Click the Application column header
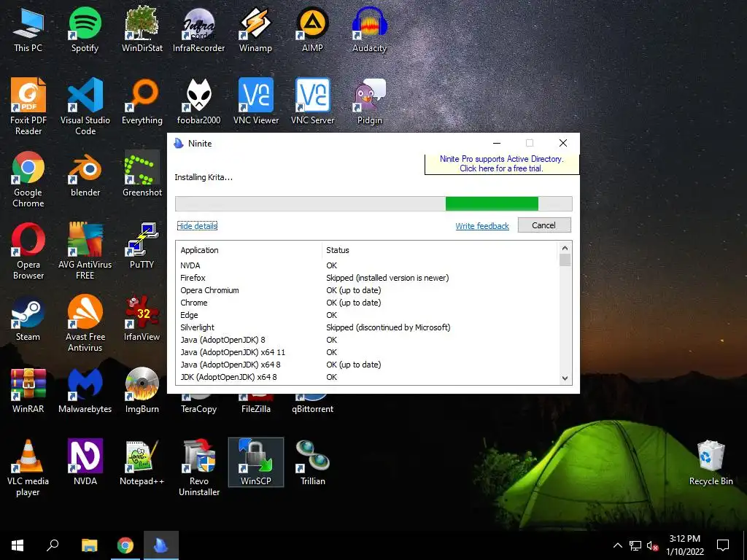This screenshot has width=747, height=560. (249, 250)
